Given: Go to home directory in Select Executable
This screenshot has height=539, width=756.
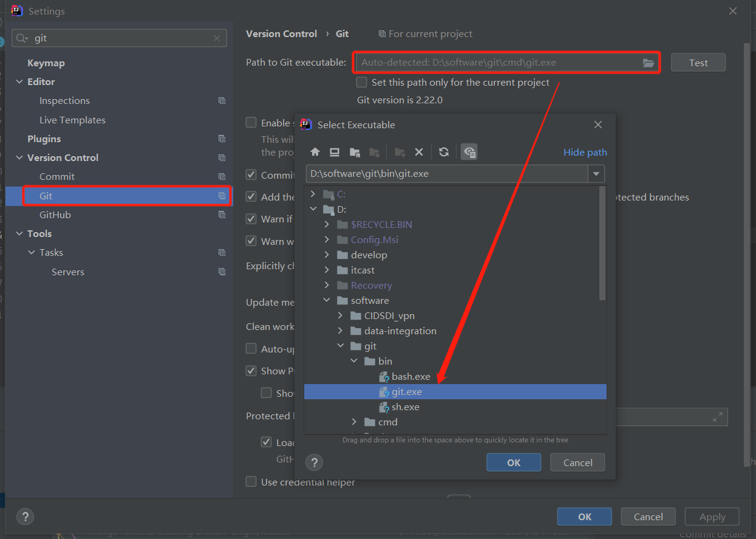Looking at the screenshot, I should click(x=315, y=152).
